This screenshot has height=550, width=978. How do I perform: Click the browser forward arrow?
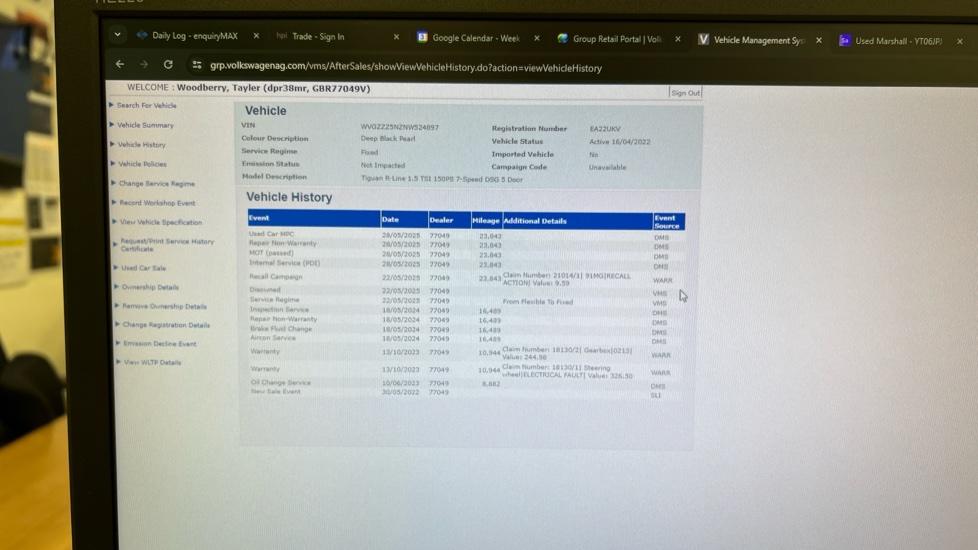click(143, 64)
